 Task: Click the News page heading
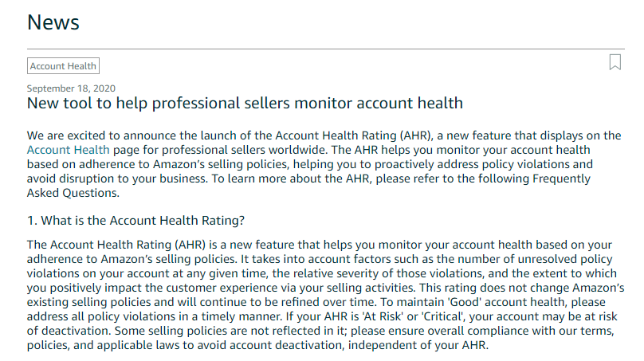[x=53, y=22]
